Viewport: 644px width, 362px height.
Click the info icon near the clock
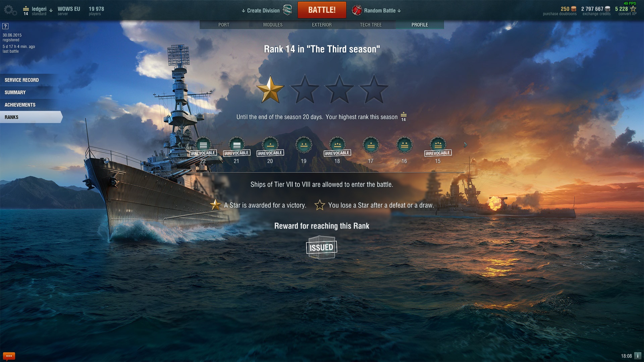point(638,356)
